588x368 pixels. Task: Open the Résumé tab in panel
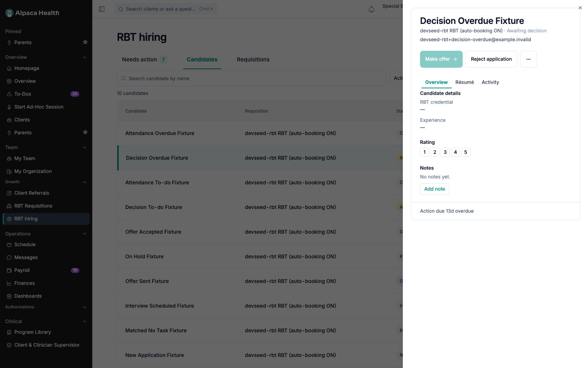point(465,82)
